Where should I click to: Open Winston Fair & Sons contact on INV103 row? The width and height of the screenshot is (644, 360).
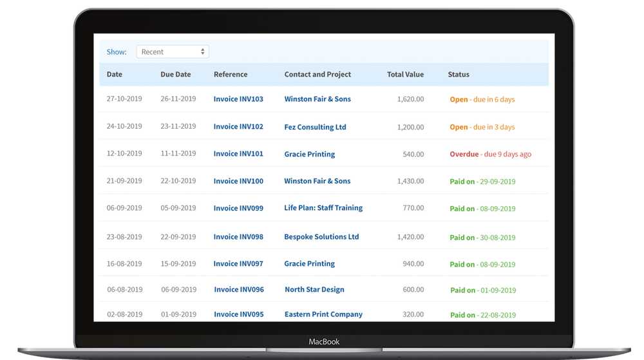(317, 99)
